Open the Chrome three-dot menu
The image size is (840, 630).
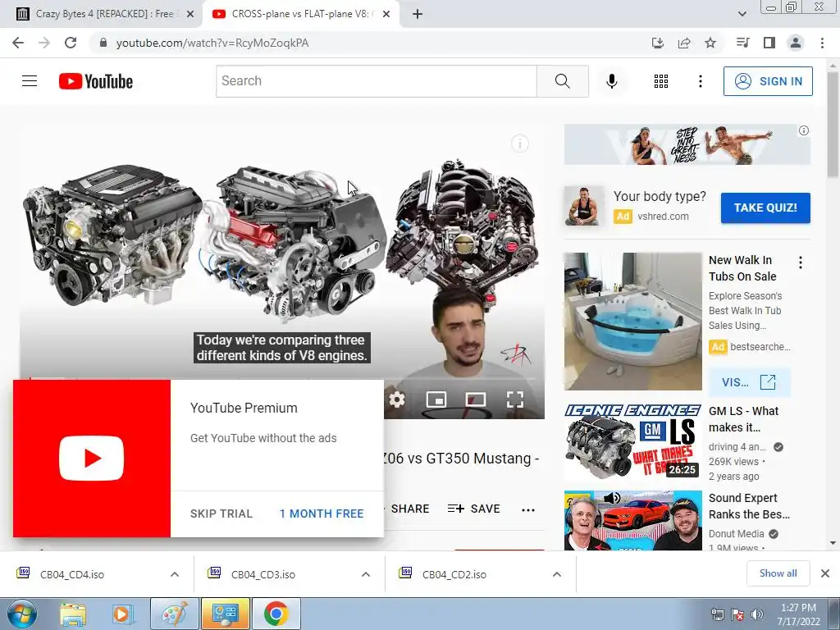822,43
